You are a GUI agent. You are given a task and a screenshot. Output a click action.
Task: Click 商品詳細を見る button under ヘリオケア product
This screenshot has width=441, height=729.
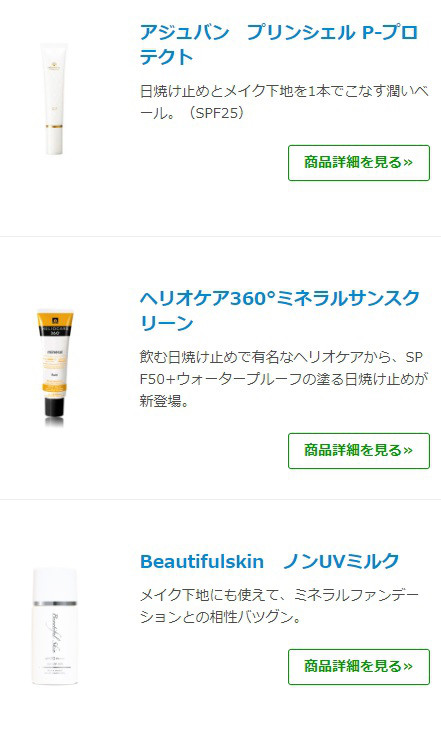(359, 451)
